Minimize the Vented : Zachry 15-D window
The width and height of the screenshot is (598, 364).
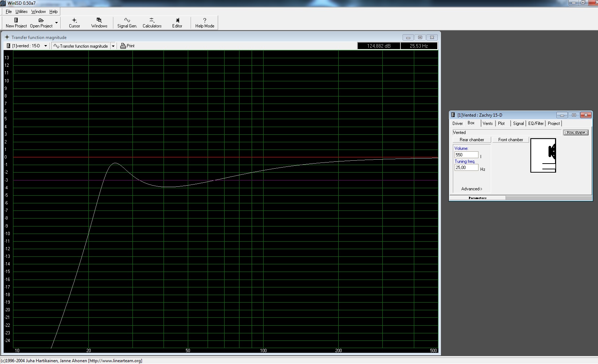562,115
